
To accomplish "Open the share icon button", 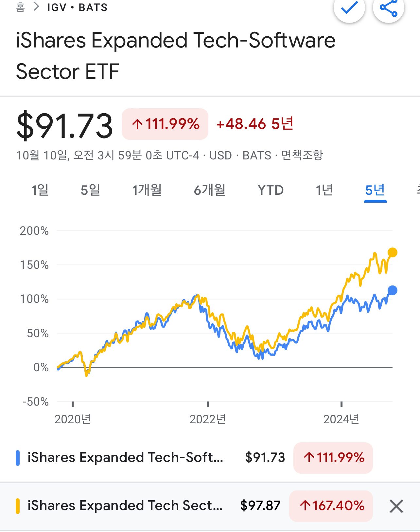I will pyautogui.click(x=389, y=8).
